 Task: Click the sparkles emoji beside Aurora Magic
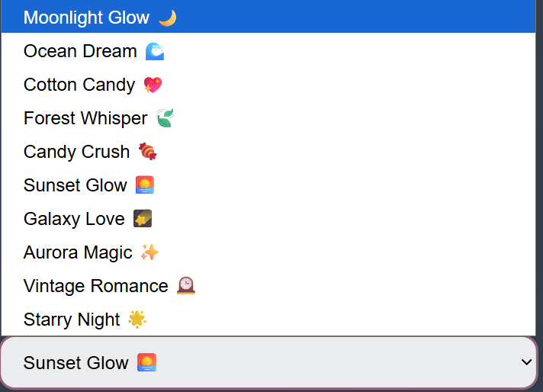[x=149, y=252]
